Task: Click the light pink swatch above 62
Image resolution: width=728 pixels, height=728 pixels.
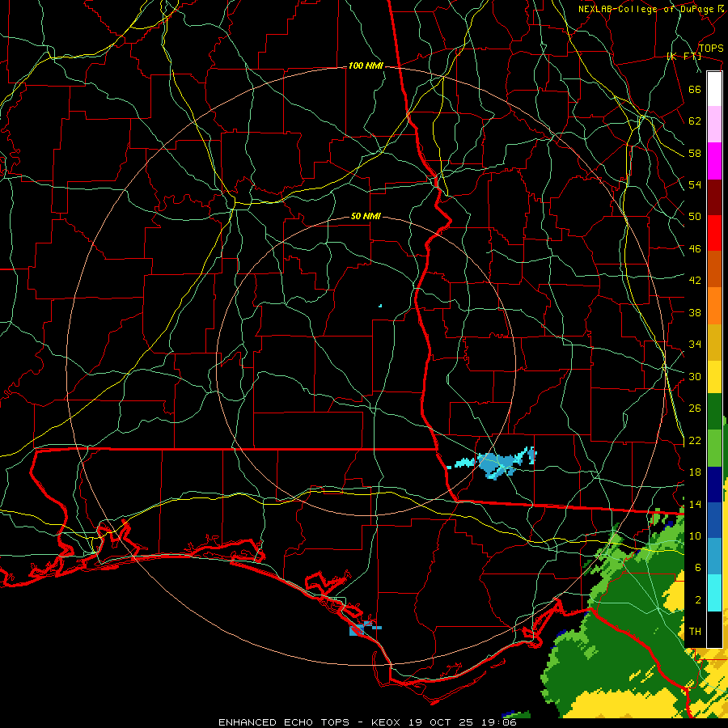Action: point(714,125)
